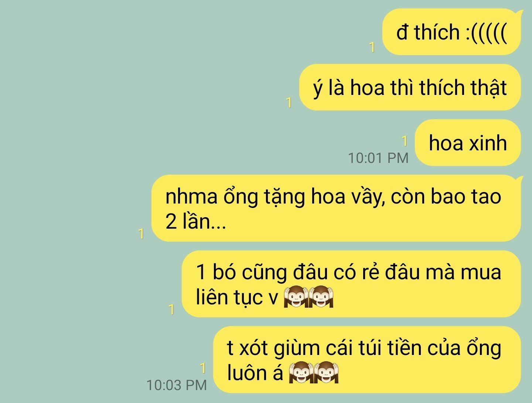Click the text "2 lần..." in the long message
Viewport: 532px width, 403px height.
point(195,222)
